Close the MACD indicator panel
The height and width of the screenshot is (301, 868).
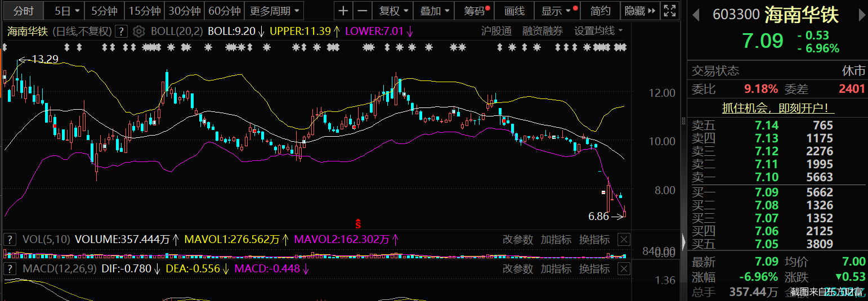point(623,269)
